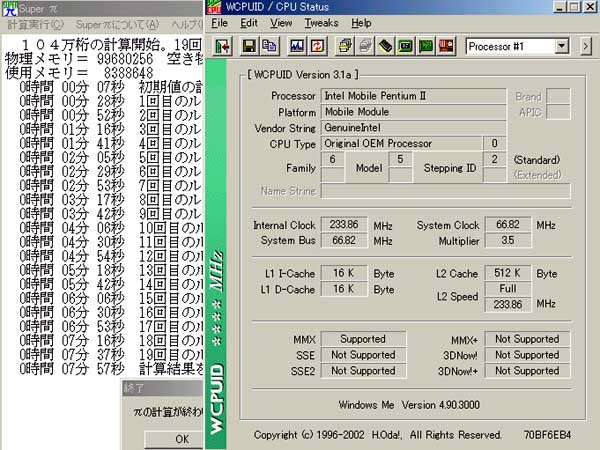This screenshot has height=450, width=600.
Task: Click the System Bus value 66.82
Action: [x=344, y=240]
